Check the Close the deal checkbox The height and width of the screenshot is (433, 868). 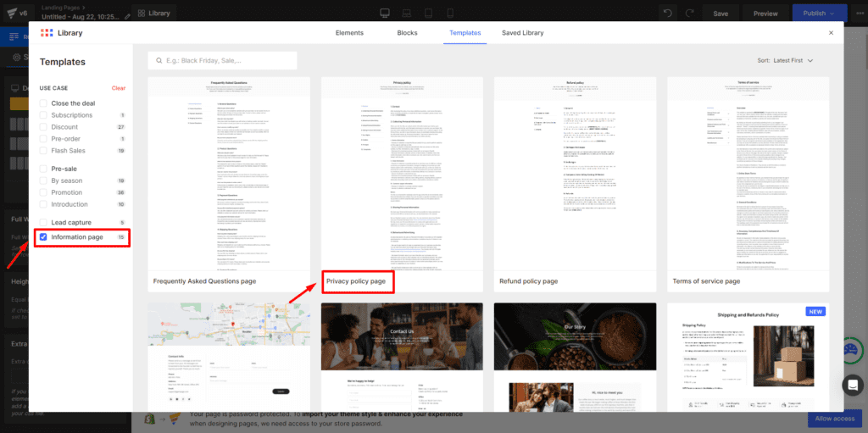click(x=43, y=103)
